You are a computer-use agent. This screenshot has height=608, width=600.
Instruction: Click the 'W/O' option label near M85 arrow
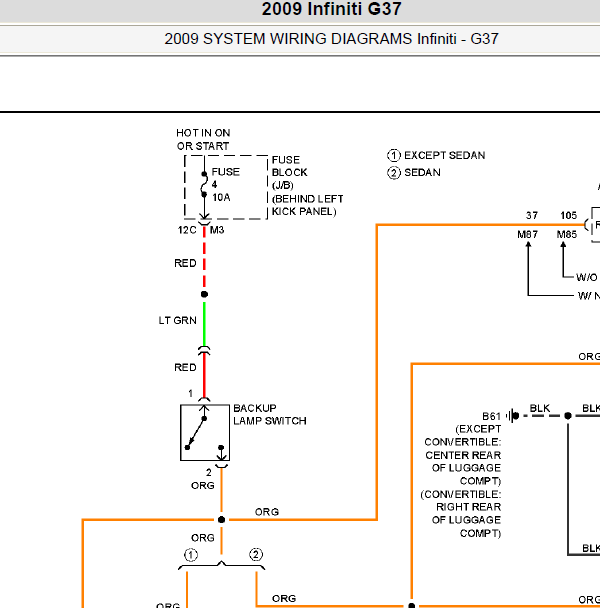587,278
